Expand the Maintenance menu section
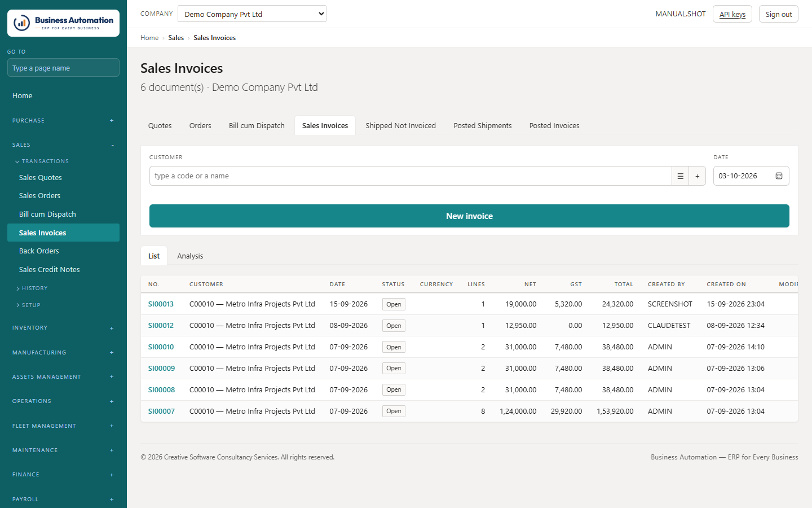The width and height of the screenshot is (812, 508). (63, 450)
